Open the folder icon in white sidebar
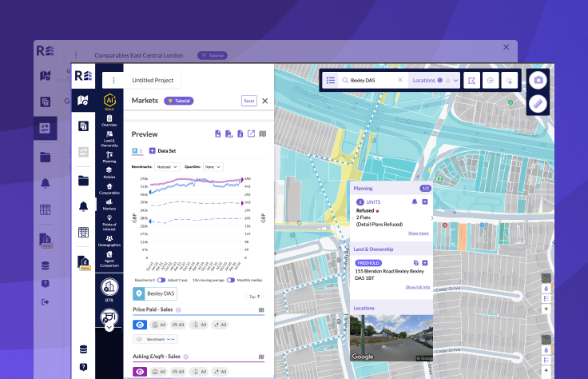 tap(83, 181)
